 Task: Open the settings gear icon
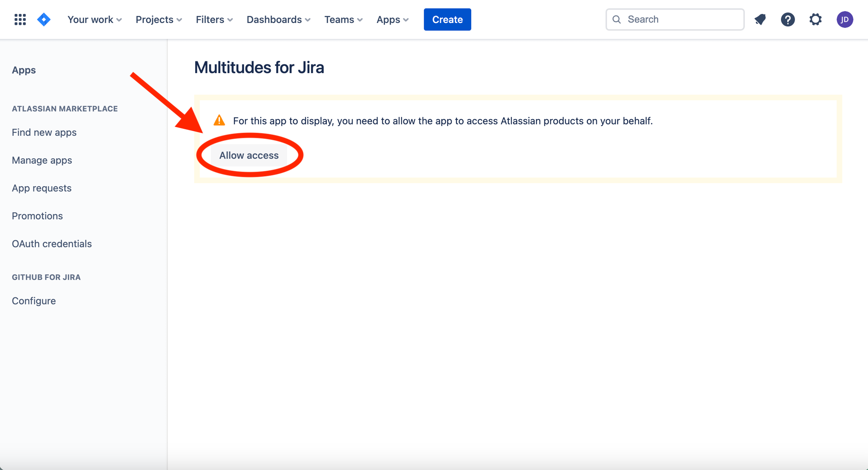[815, 19]
